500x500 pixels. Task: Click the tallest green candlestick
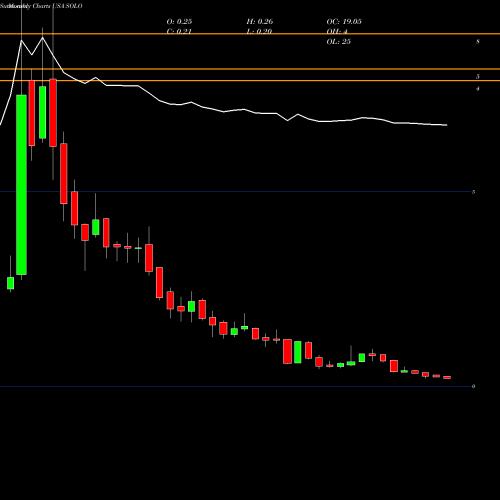pyautogui.click(x=21, y=185)
